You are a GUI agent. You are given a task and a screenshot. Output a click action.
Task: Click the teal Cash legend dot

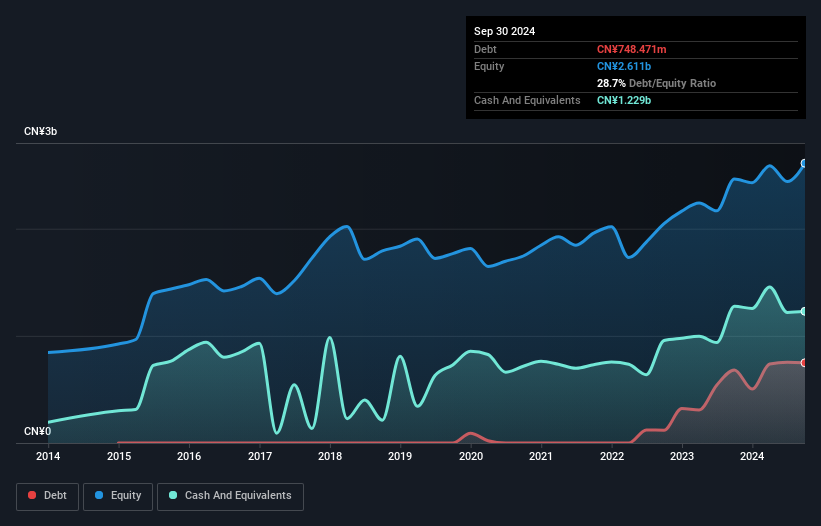[173, 495]
